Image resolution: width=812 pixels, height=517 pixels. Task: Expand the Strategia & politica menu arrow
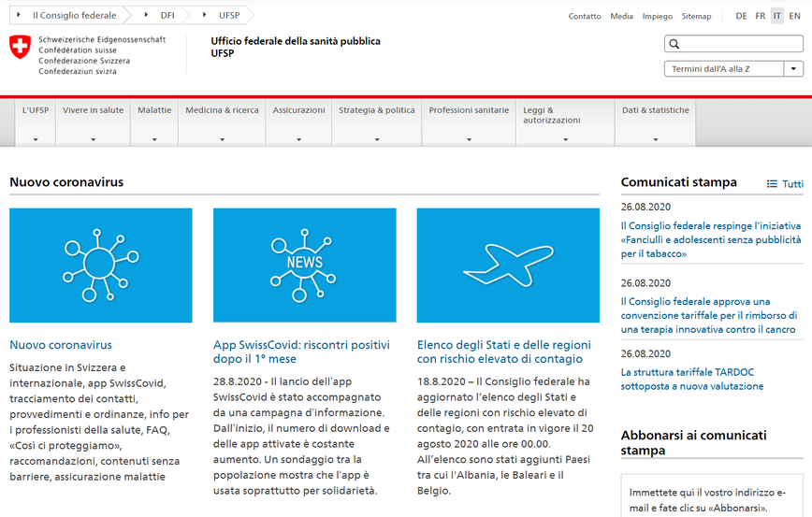click(x=377, y=139)
